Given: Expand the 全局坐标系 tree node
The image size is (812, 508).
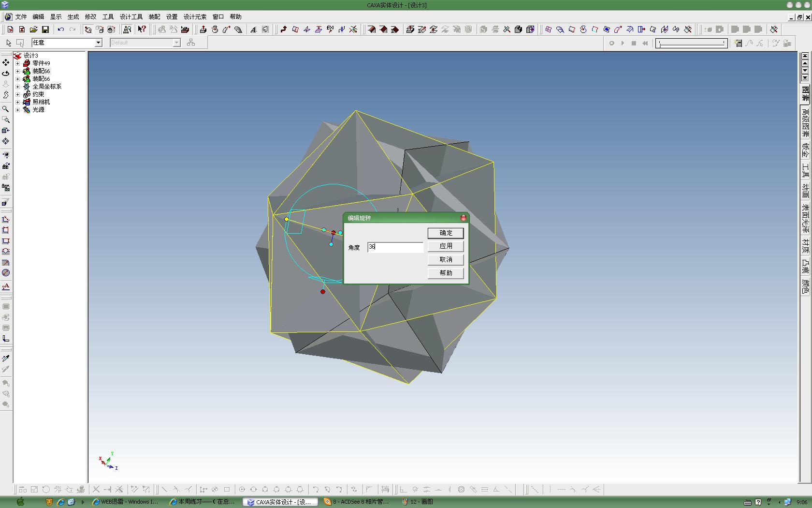Looking at the screenshot, I should pos(18,87).
